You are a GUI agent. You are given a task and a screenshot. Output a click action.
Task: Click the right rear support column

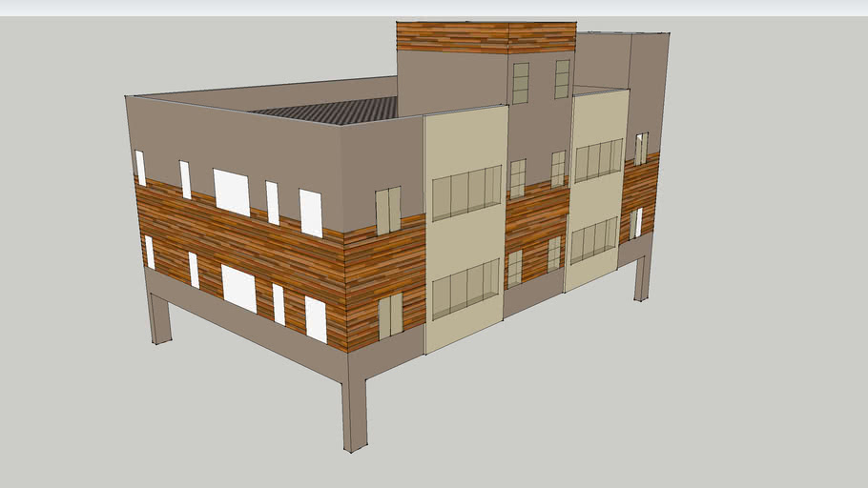pyautogui.click(x=643, y=277)
